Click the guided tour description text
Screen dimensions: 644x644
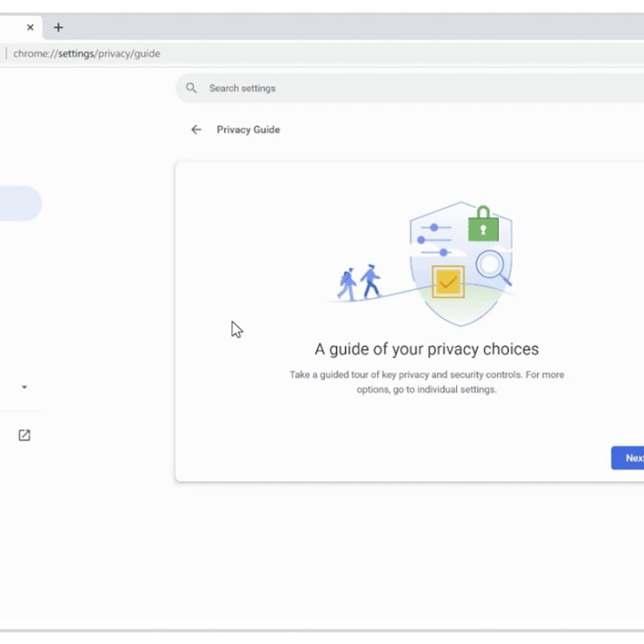click(x=426, y=382)
